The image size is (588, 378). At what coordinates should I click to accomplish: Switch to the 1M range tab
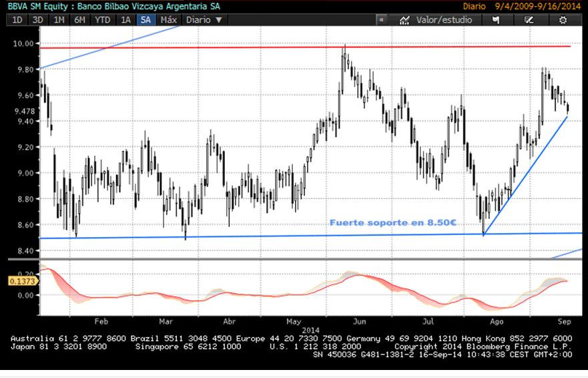tap(59, 20)
